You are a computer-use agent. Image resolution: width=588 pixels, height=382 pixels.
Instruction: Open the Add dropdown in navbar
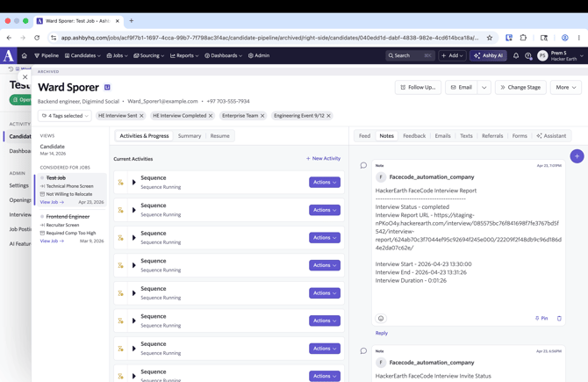pos(452,55)
